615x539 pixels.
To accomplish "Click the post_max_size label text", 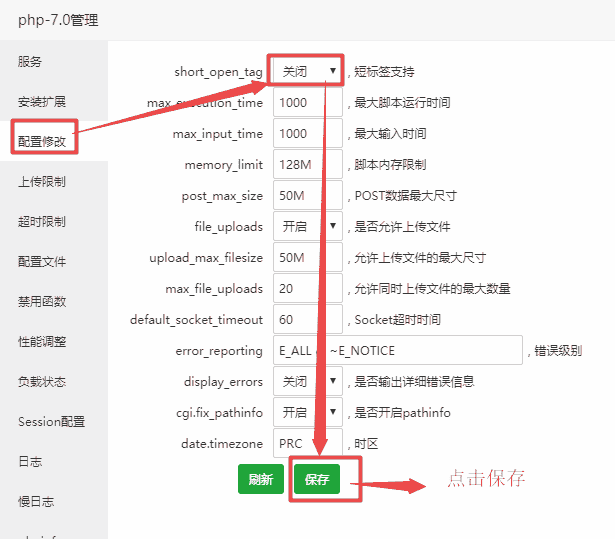I will (x=222, y=196).
